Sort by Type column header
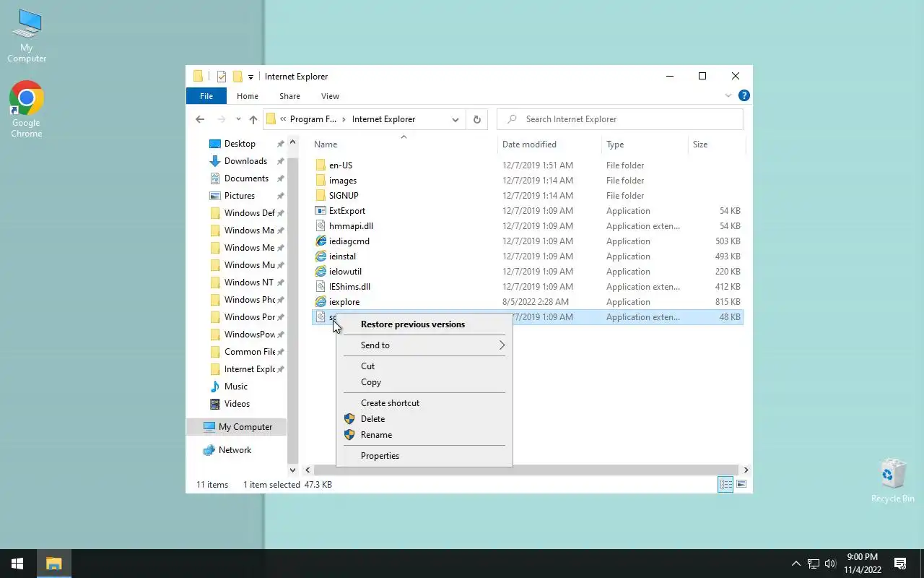 coord(645,144)
